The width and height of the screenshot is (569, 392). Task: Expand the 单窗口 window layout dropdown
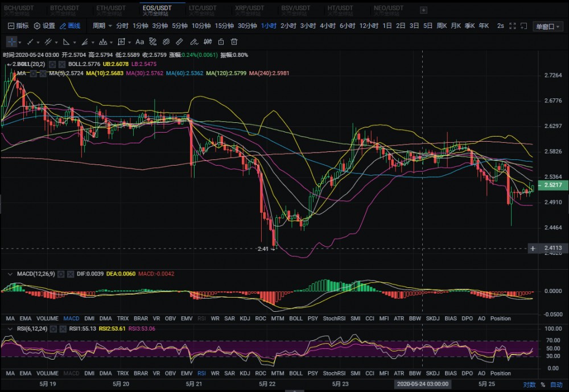(x=549, y=26)
